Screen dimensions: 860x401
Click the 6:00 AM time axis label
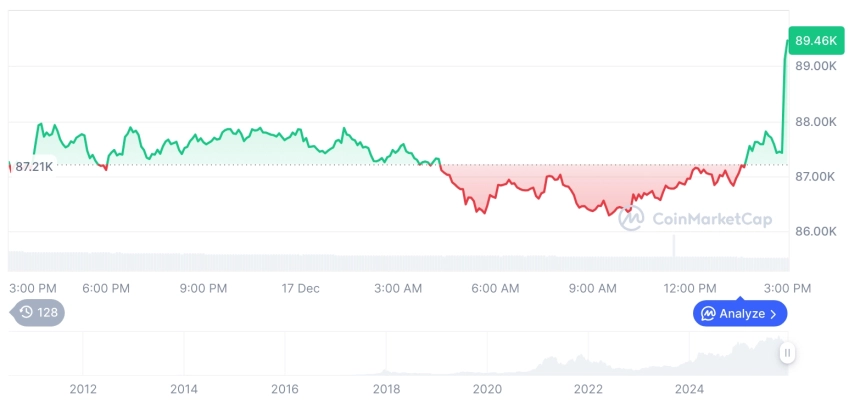point(495,288)
